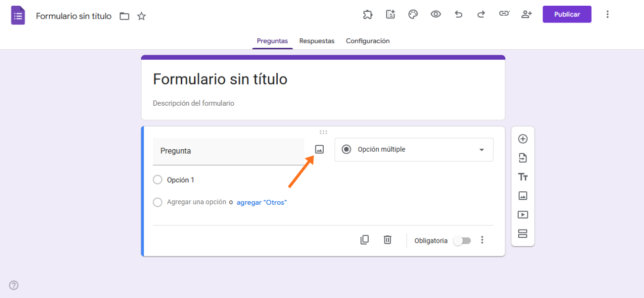The width and height of the screenshot is (644, 298).
Task: Duplicate the current question
Action: pos(364,239)
